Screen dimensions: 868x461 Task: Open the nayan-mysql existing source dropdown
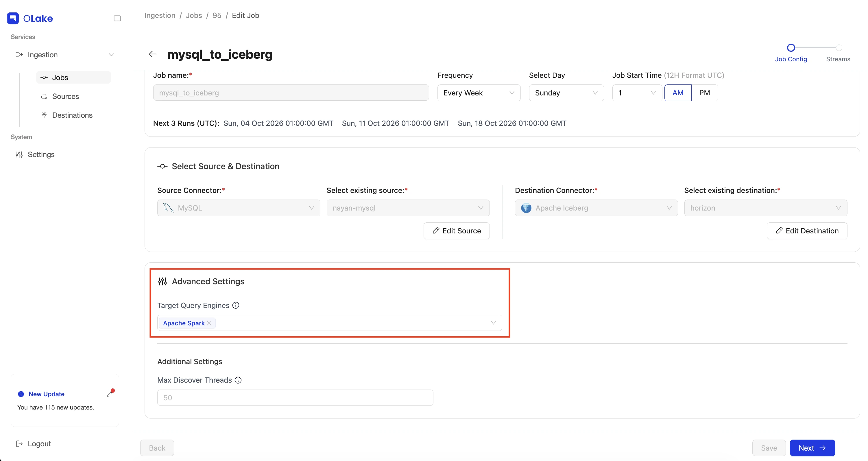coord(408,208)
